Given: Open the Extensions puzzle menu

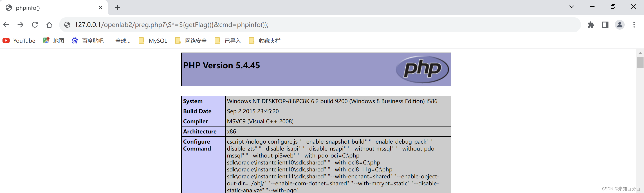Looking at the screenshot, I should pos(591,25).
